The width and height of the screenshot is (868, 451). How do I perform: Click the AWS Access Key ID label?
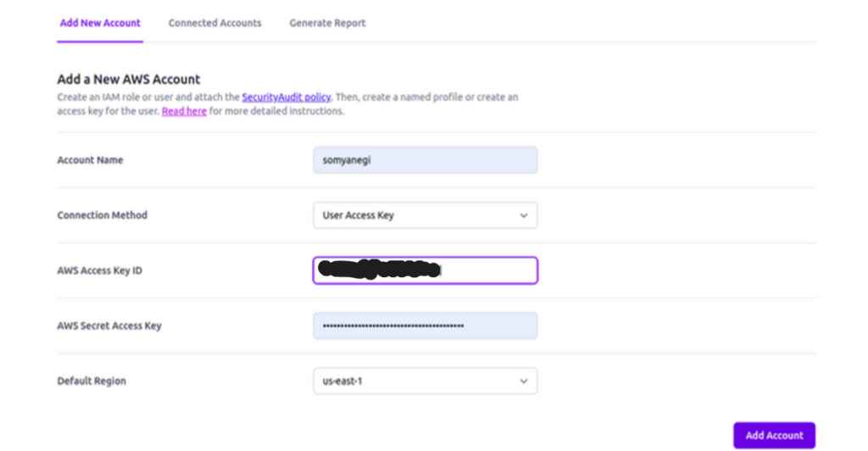tap(99, 270)
